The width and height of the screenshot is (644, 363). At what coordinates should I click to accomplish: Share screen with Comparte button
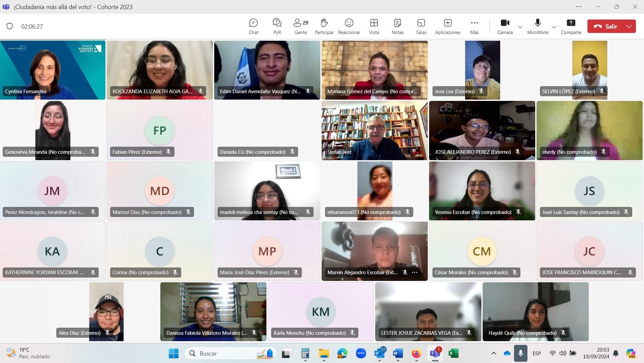click(x=571, y=26)
